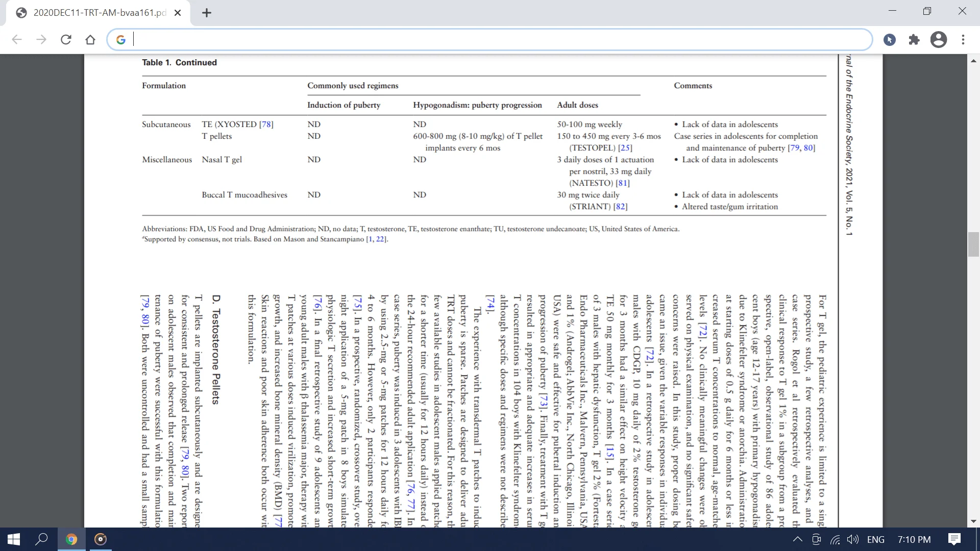Show hidden system tray icons
980x551 pixels.
coord(797,539)
